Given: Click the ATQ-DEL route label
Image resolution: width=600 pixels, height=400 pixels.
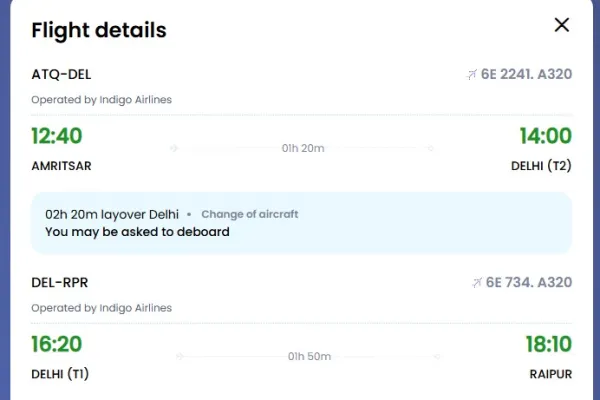Looking at the screenshot, I should click(x=61, y=74).
